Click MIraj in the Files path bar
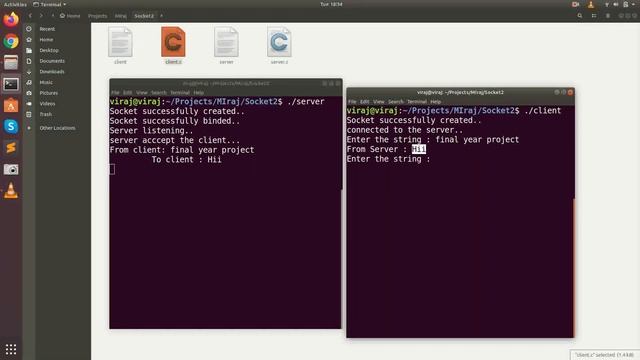The height and width of the screenshot is (360, 640). (x=120, y=16)
